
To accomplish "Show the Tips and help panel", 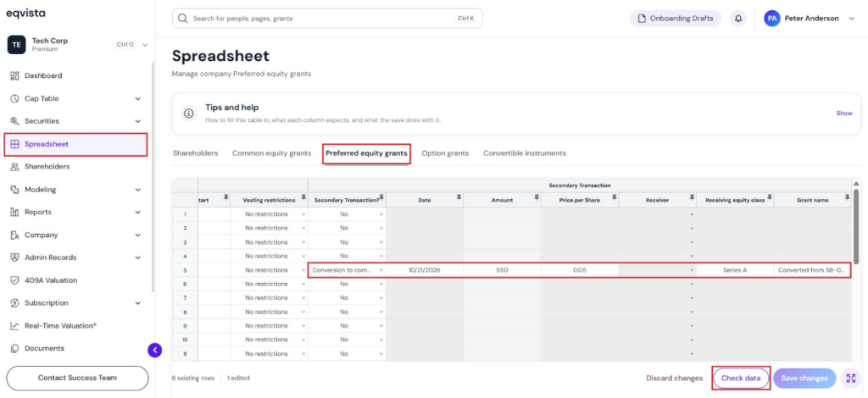I will pos(844,113).
